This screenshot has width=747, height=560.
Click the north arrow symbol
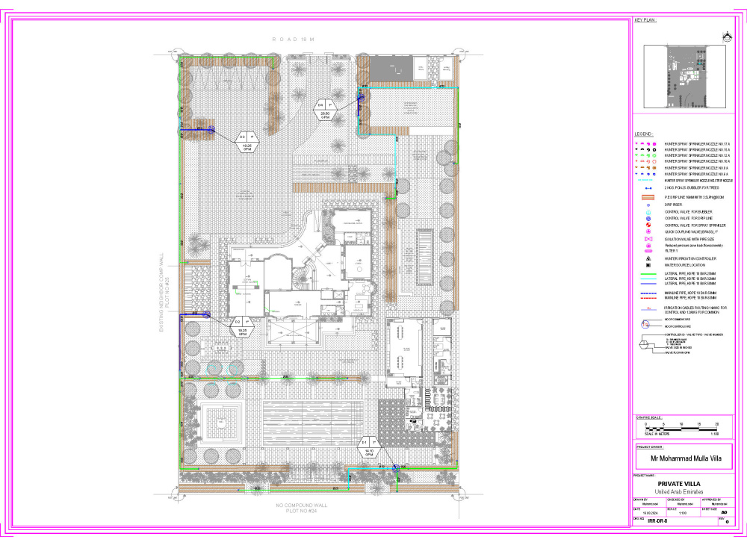pos(727,37)
